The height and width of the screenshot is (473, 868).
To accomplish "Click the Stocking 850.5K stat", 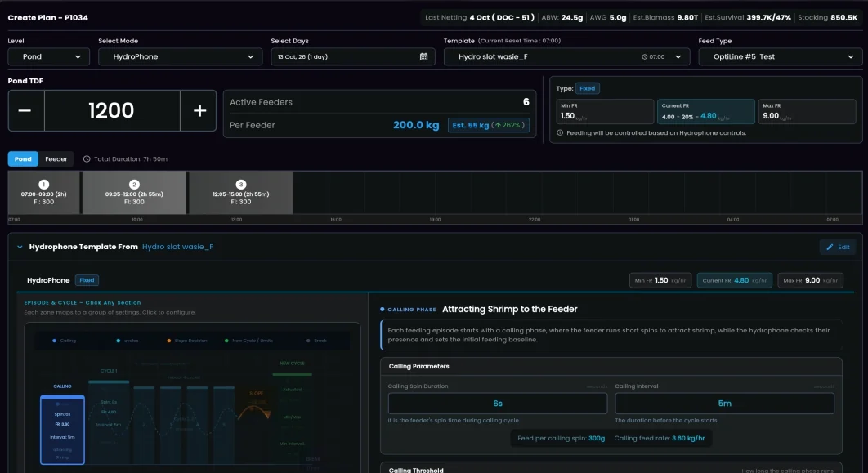I will click(828, 18).
